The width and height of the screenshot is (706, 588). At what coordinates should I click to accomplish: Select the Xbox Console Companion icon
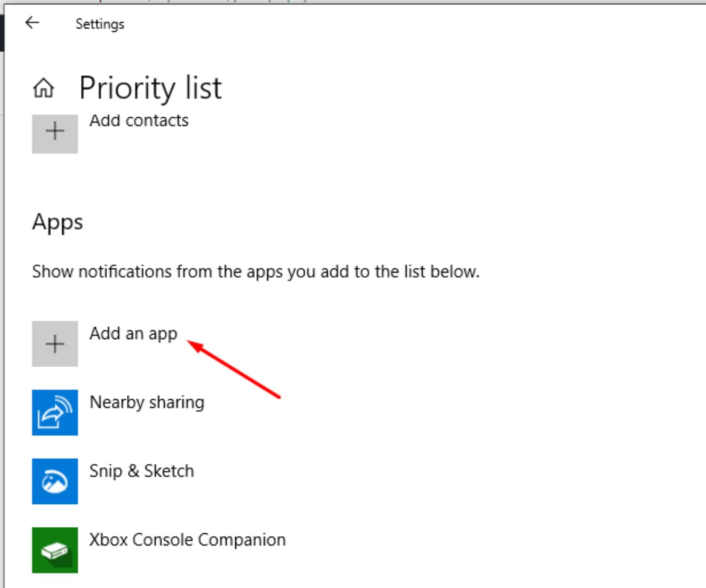click(x=55, y=550)
